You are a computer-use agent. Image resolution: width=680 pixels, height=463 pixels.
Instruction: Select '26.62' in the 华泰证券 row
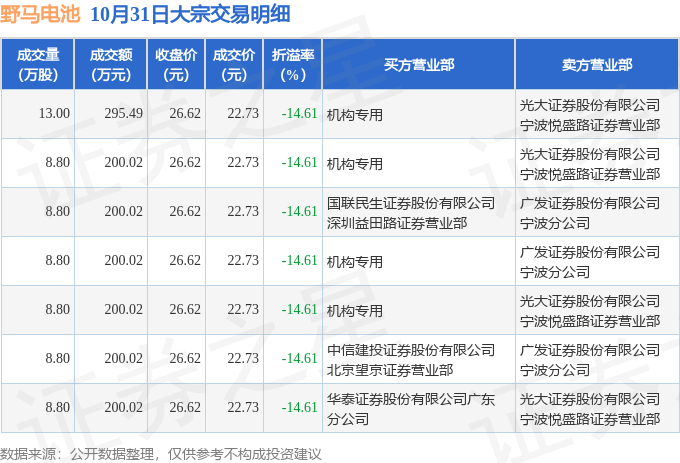coord(185,408)
